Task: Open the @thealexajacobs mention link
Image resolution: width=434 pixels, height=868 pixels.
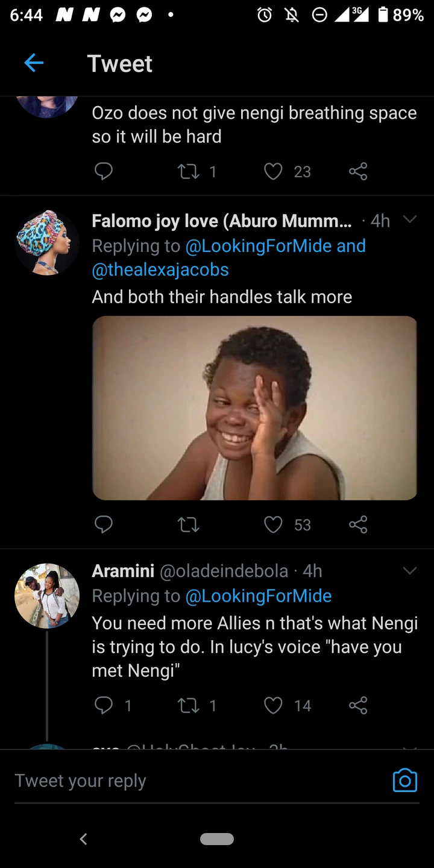Action: click(x=160, y=269)
